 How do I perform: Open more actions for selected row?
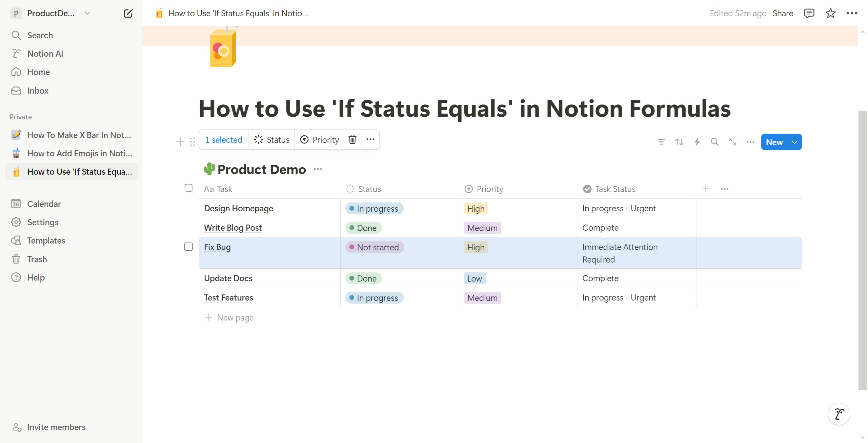[x=370, y=139]
